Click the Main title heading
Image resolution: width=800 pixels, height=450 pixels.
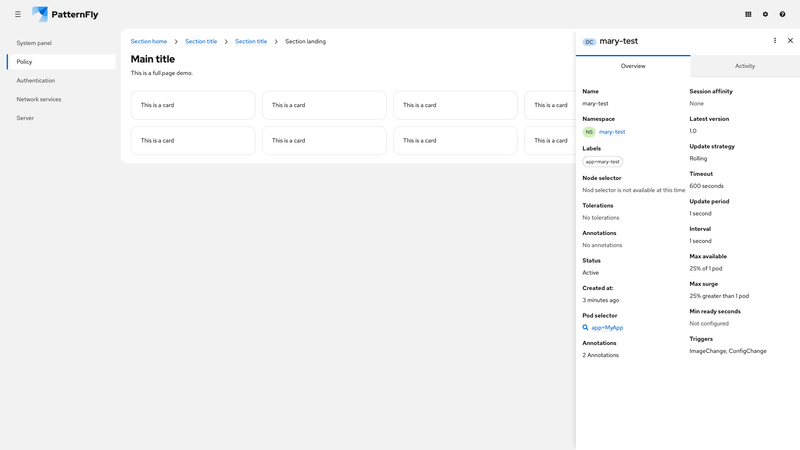coord(153,59)
